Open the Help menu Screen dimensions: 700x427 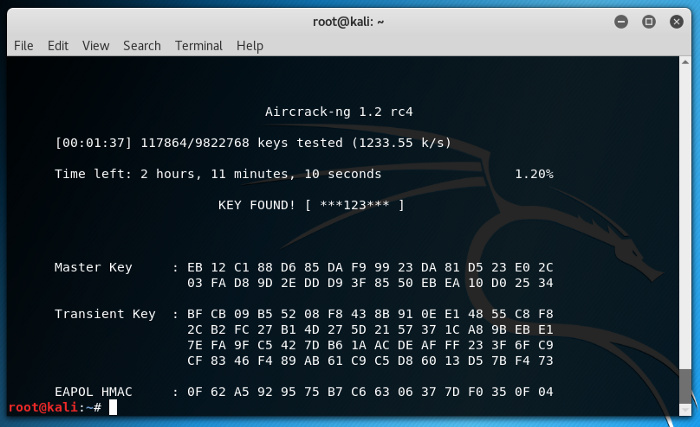[x=250, y=45]
